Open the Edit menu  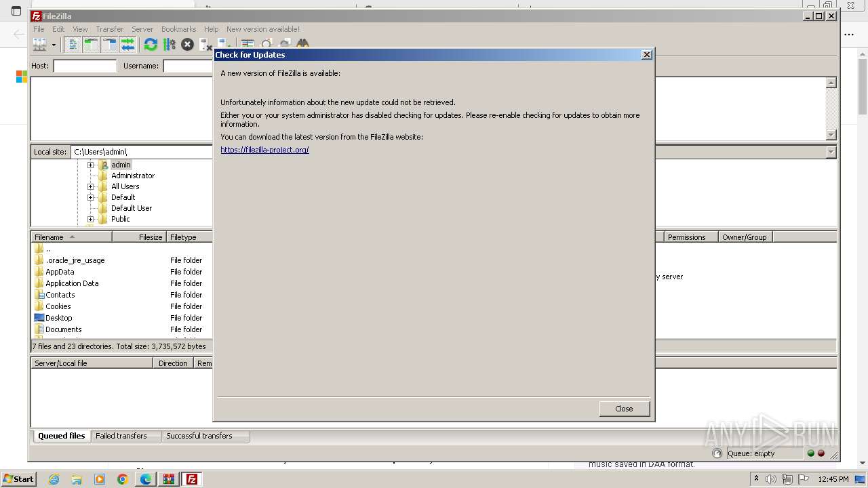pyautogui.click(x=58, y=29)
